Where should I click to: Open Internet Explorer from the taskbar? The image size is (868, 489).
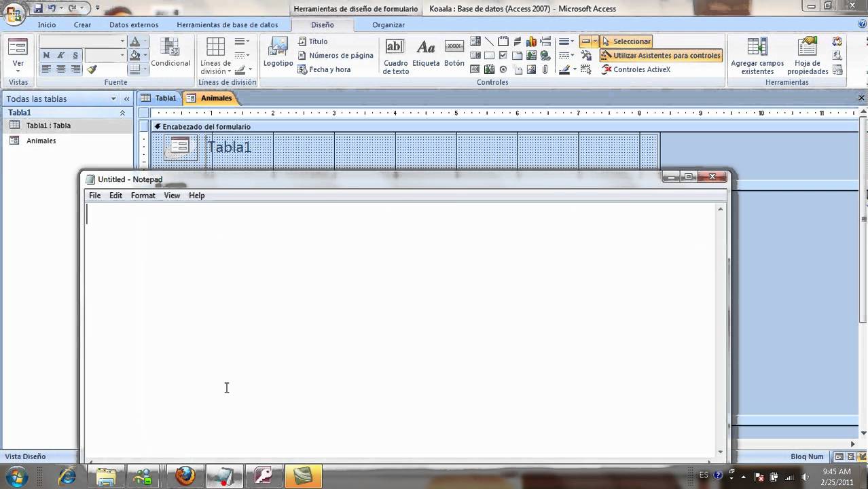(x=67, y=475)
